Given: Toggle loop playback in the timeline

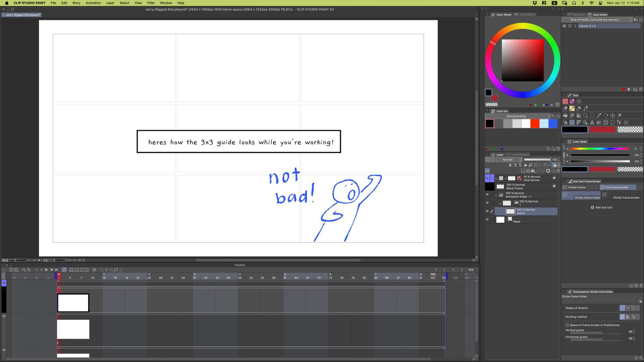Looking at the screenshot, I should coord(64,270).
